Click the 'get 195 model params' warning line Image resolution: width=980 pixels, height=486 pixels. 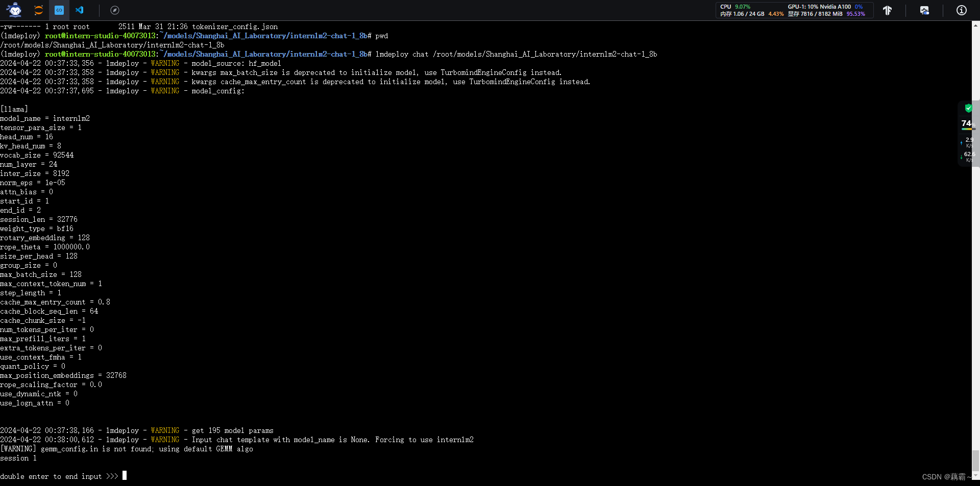click(137, 430)
